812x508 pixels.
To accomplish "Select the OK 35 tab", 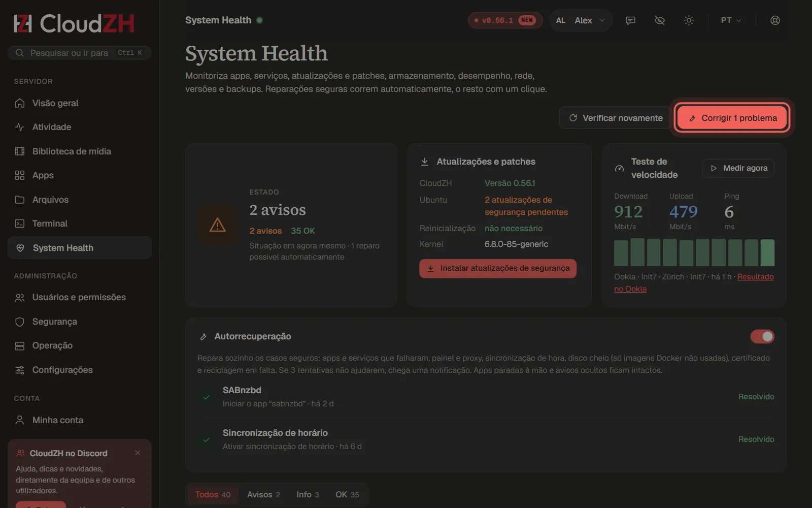I will click(347, 495).
